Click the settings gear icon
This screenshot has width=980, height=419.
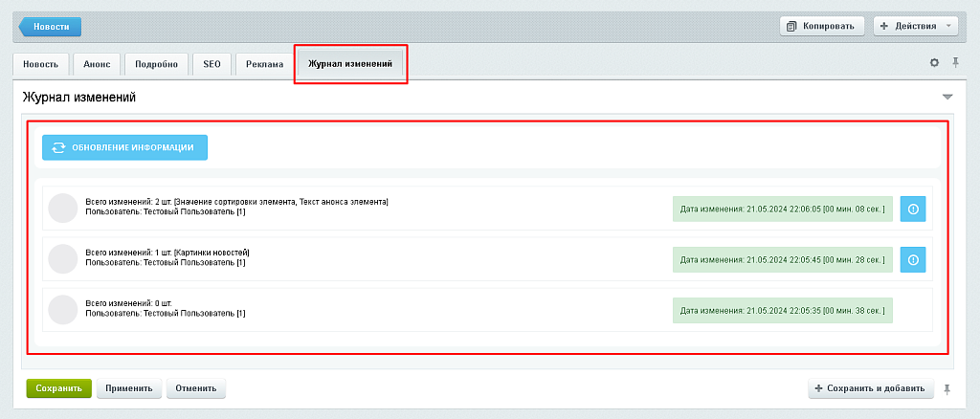935,63
